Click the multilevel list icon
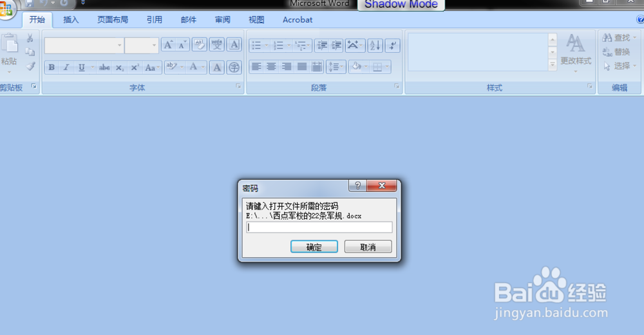644x335 pixels. [x=301, y=45]
